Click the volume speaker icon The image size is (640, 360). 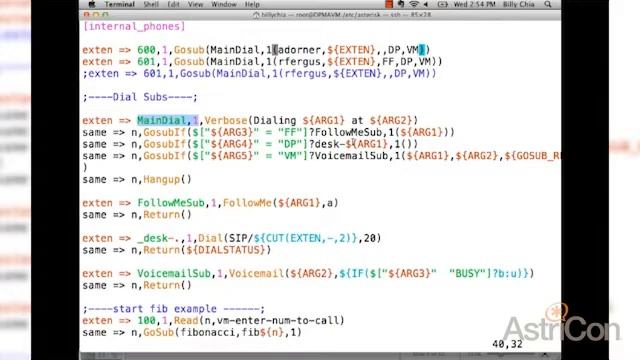pyautogui.click(x=426, y=4)
